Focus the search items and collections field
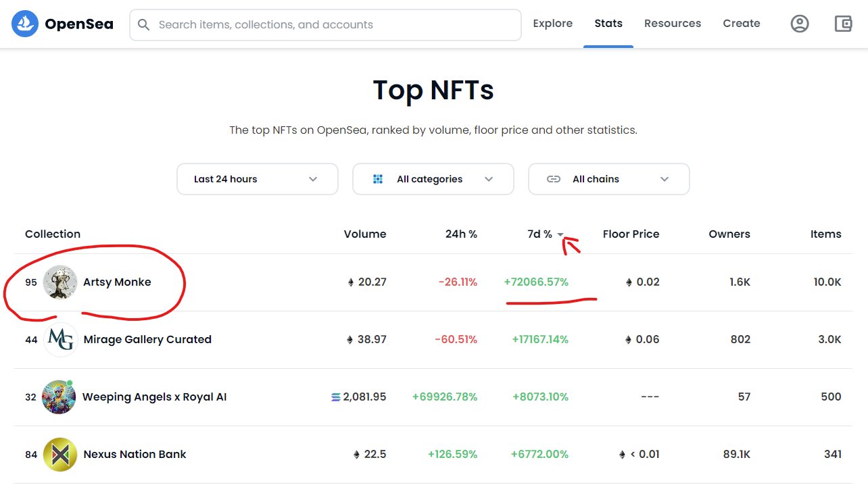The width and height of the screenshot is (868, 485). click(x=325, y=25)
